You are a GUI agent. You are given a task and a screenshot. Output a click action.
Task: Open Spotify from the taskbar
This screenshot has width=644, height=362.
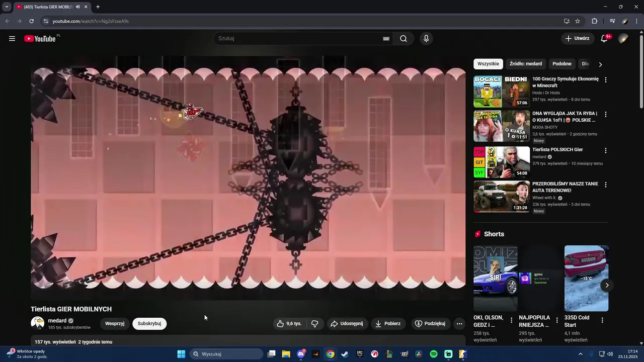point(434,354)
